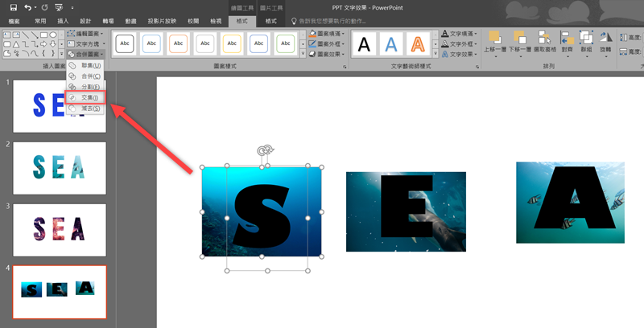Open the 合併圖案 merge shapes dropdown

point(86,53)
